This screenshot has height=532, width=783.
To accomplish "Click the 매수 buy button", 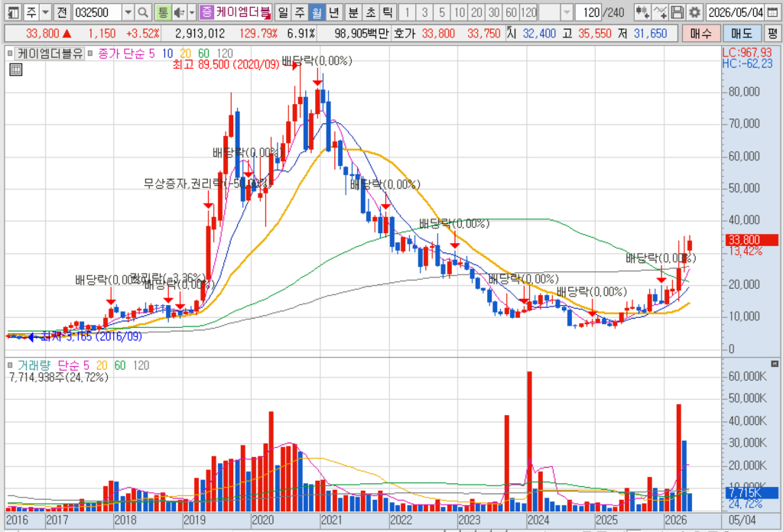I will tap(700, 34).
